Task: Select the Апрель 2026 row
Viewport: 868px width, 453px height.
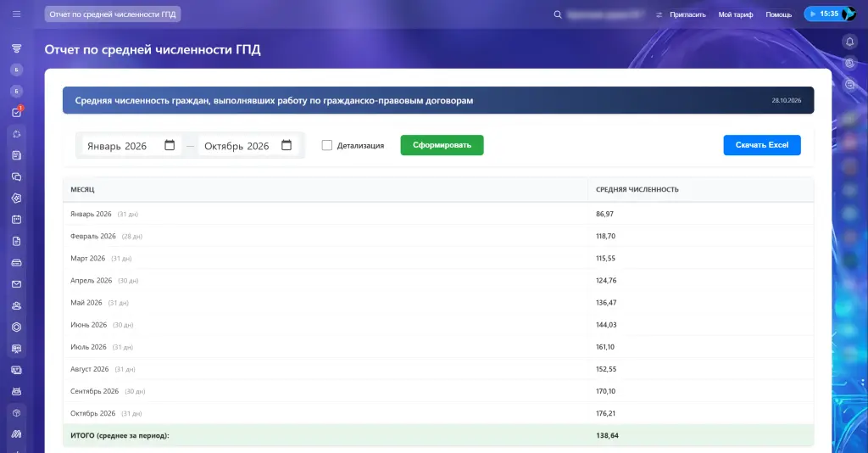Action: tap(438, 280)
